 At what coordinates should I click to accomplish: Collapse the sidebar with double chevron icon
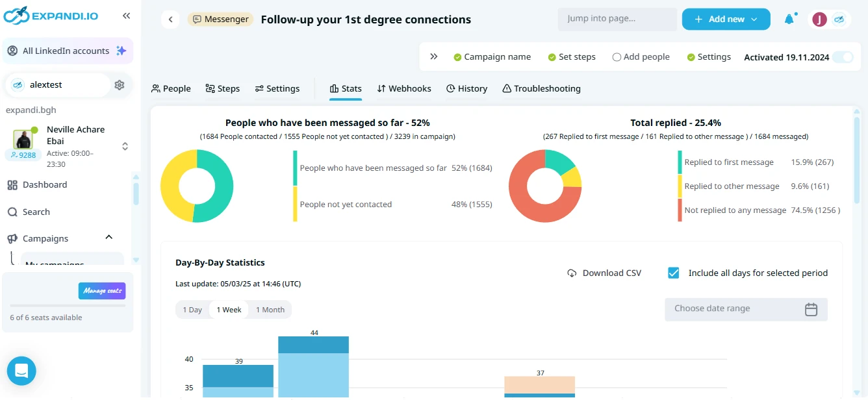click(126, 16)
